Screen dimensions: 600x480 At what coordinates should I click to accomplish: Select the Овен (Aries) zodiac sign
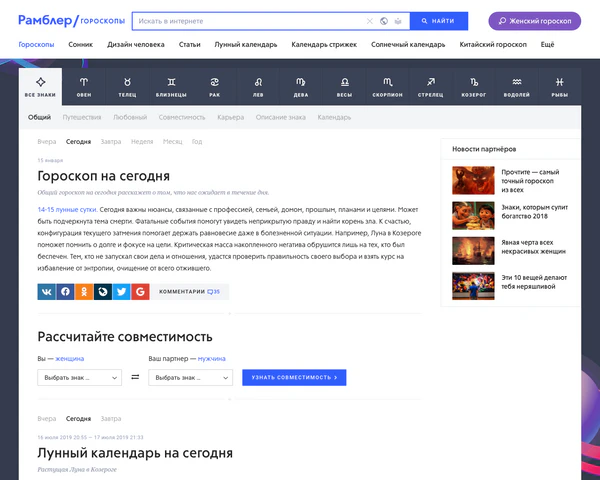[x=84, y=86]
